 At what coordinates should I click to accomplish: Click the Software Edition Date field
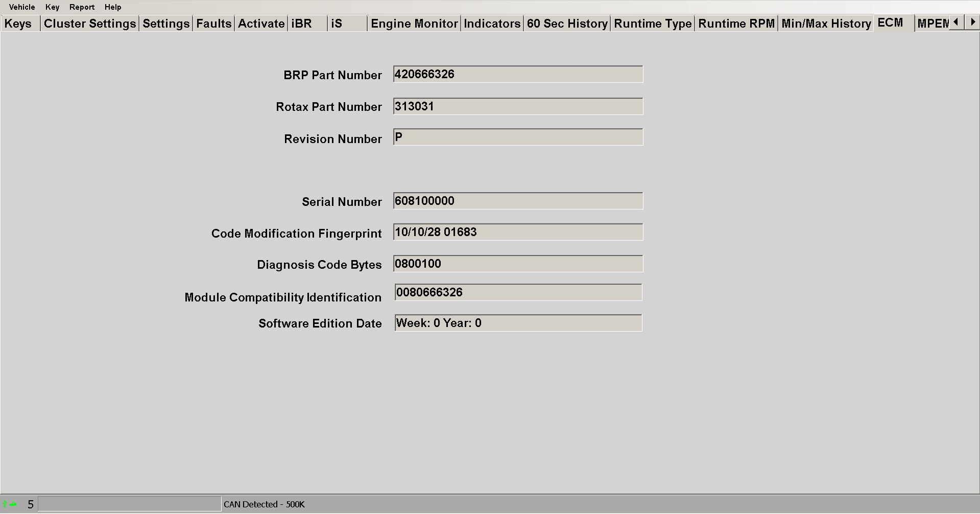click(x=518, y=323)
